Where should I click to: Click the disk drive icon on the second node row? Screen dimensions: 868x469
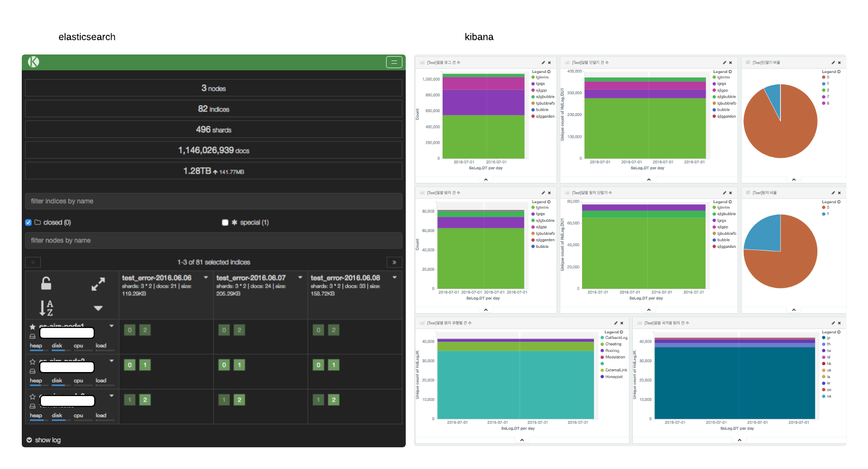pos(33,371)
